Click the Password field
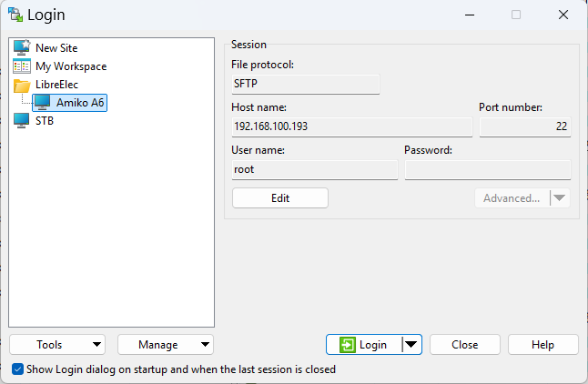The image size is (588, 384). click(x=488, y=169)
